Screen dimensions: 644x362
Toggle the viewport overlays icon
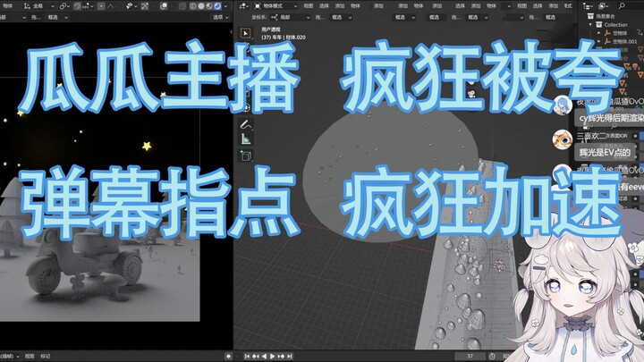pos(164,6)
